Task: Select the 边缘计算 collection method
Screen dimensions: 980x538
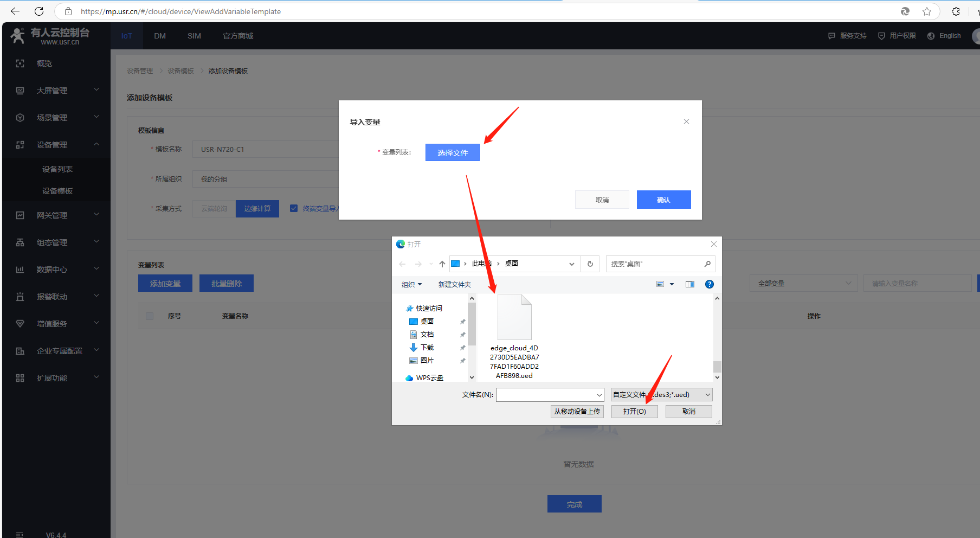Action: tap(257, 209)
